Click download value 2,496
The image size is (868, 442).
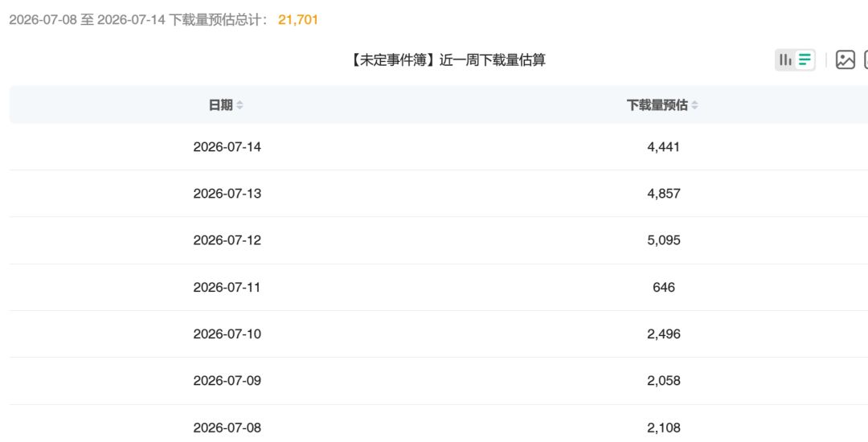coord(663,334)
